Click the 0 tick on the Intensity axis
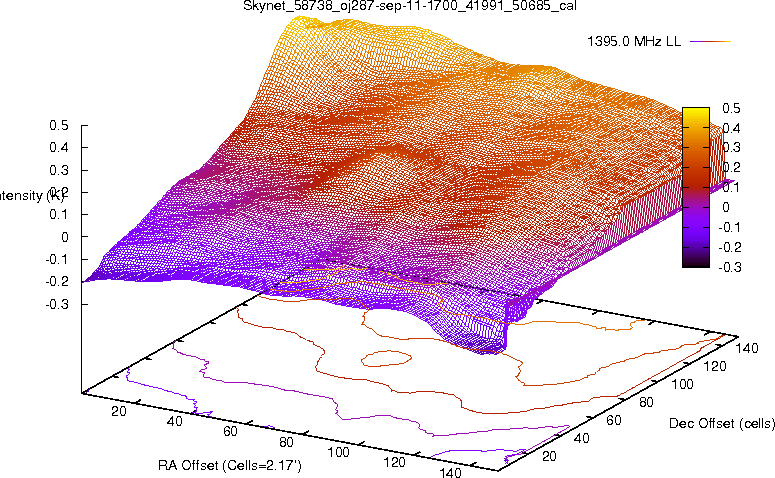Screen dimensions: 775x478 (65, 237)
